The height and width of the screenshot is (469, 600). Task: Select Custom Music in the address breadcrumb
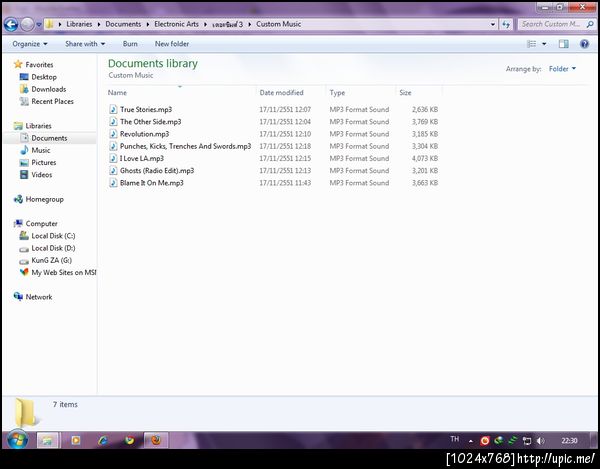pos(279,24)
